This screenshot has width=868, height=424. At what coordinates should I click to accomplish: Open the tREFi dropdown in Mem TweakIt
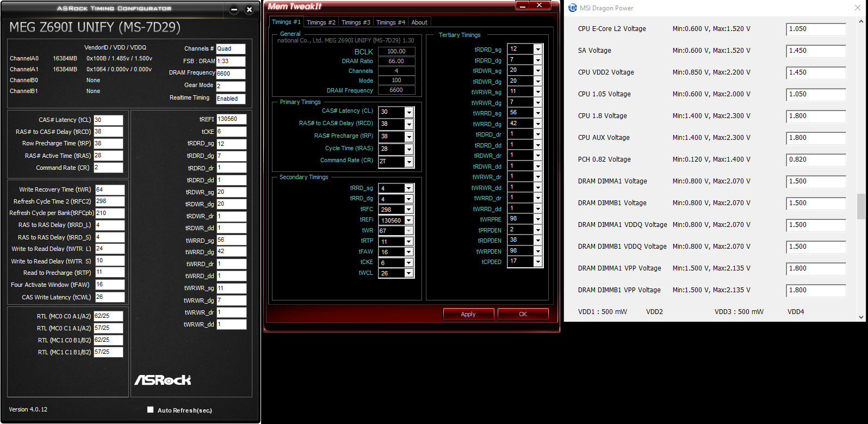(x=409, y=220)
